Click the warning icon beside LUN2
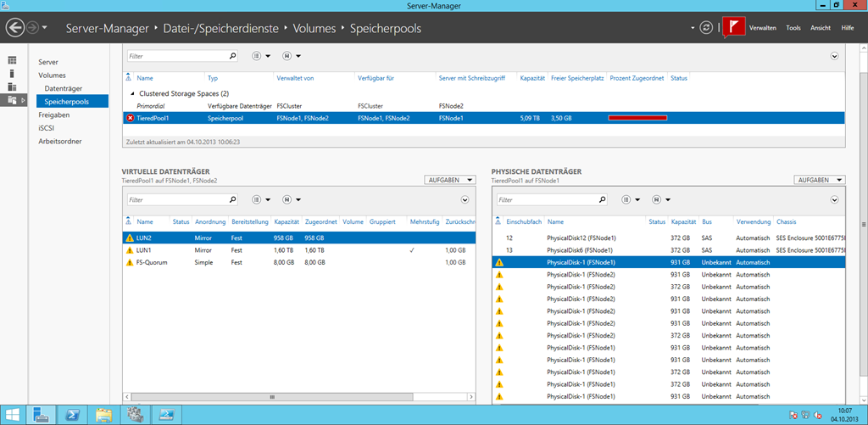 tap(130, 238)
